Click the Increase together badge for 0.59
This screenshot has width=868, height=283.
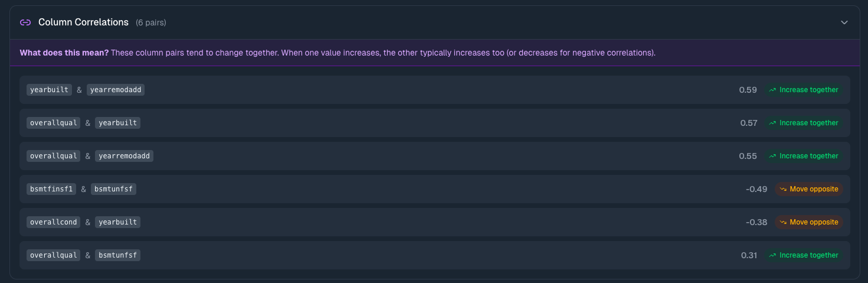[x=803, y=90]
